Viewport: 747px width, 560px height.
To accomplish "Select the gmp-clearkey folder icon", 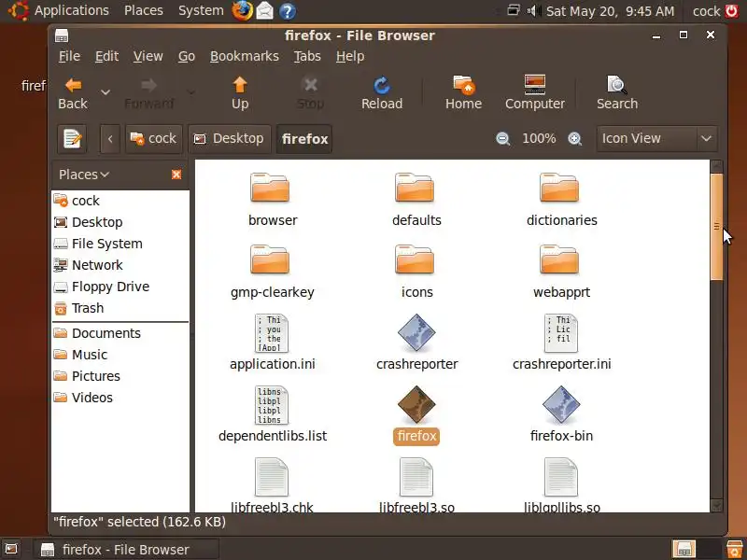I will (270, 260).
